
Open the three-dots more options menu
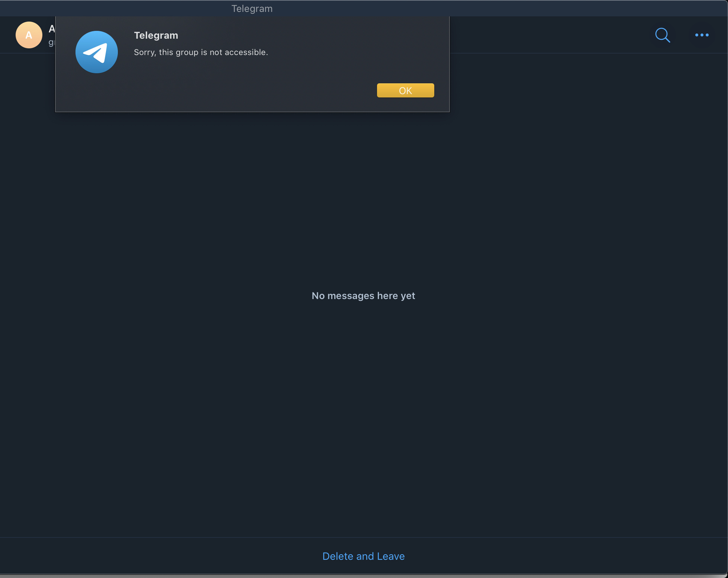[702, 35]
